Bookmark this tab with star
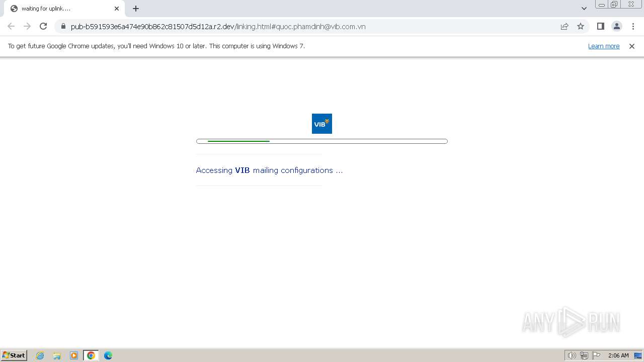The image size is (644, 362). point(581,26)
